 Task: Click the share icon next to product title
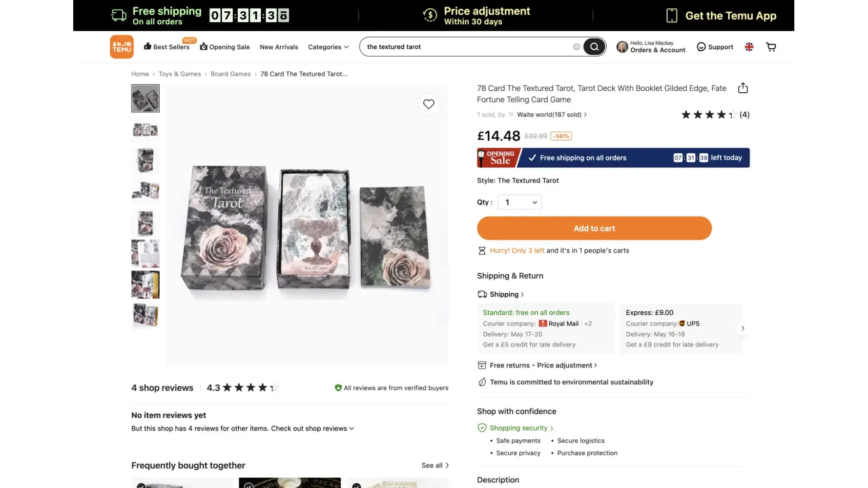(x=743, y=88)
